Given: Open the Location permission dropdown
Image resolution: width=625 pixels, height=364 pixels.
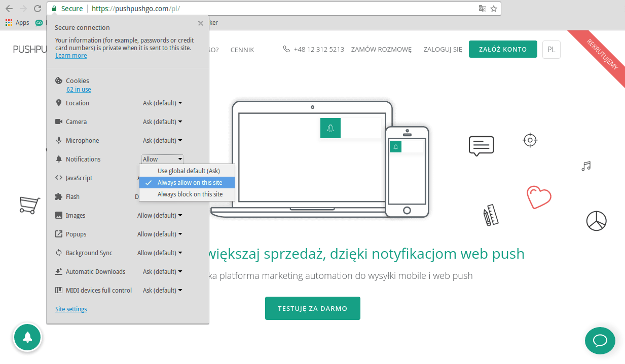Looking at the screenshot, I should coord(162,103).
